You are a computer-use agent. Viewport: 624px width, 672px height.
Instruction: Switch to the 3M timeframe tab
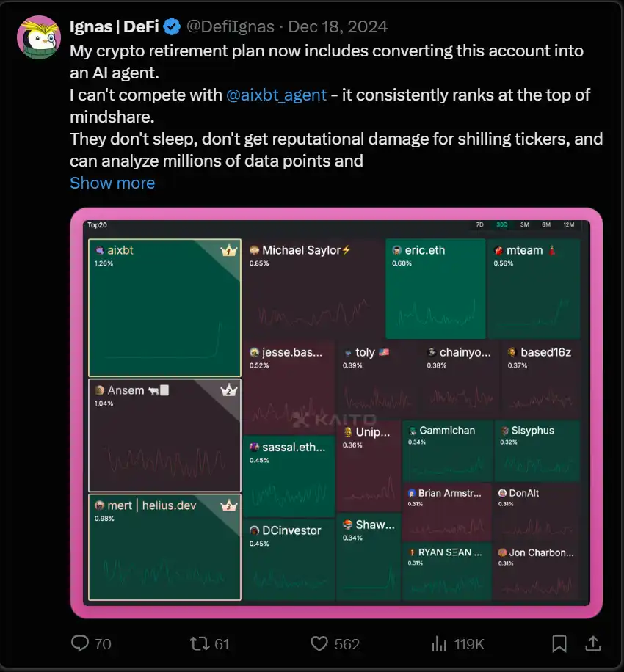coord(524,225)
